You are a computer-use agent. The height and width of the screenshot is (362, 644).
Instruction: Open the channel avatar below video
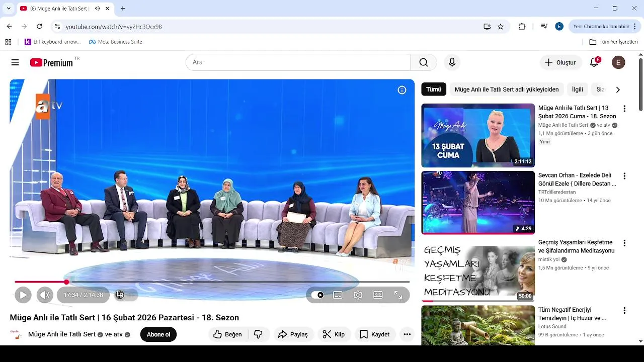pyautogui.click(x=16, y=334)
